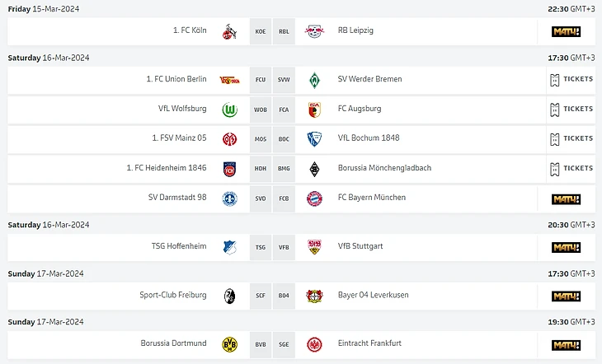Select the SVD abbreviation box
This screenshot has width=602, height=364.
tap(261, 198)
